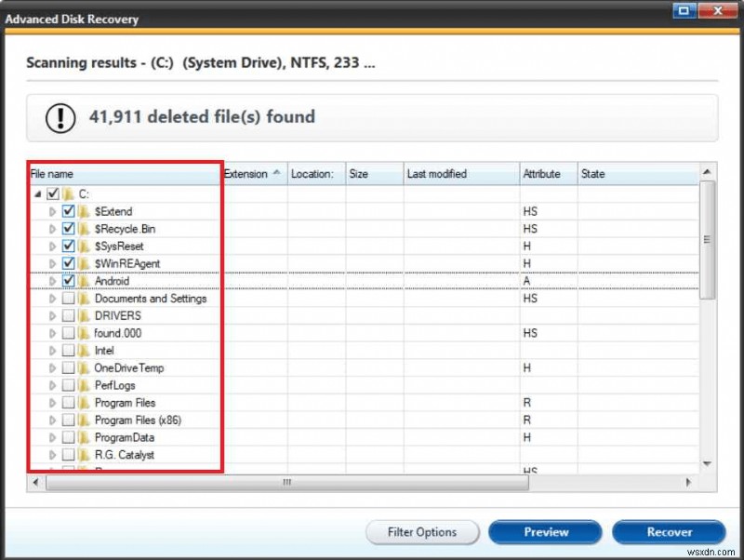Close the Advanced Disk Recovery window
Image resolution: width=744 pixels, height=560 pixels.
[718, 10]
